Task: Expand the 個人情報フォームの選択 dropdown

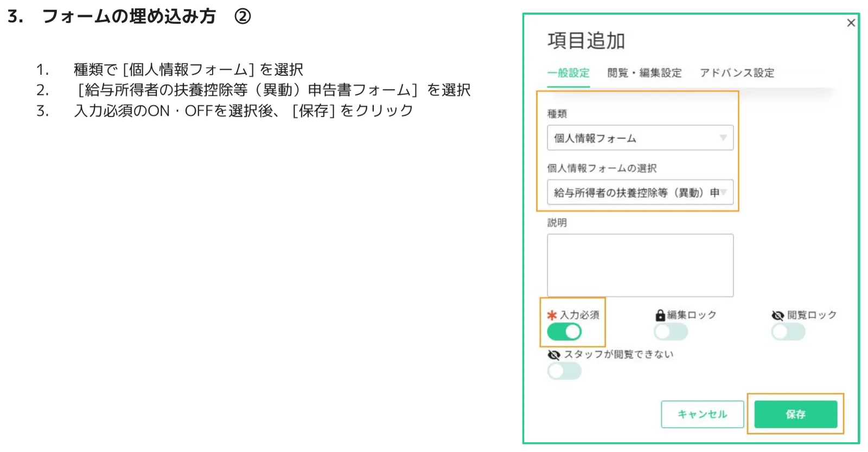Action: (x=640, y=192)
